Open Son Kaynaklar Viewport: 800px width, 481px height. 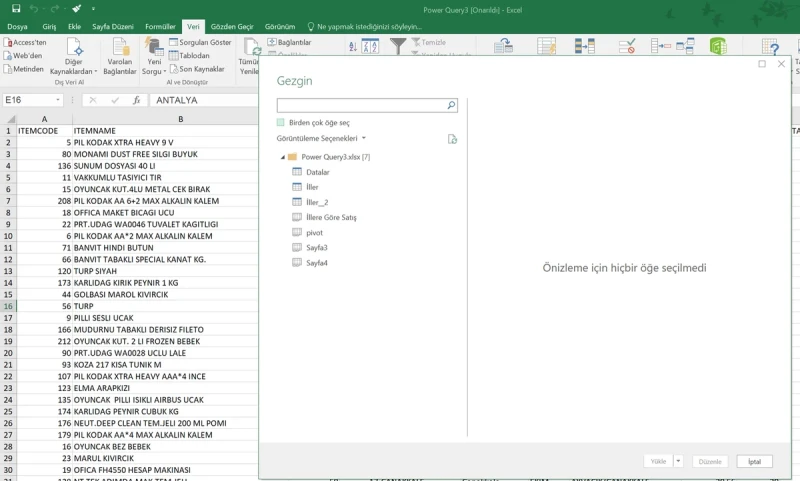pyautogui.click(x=197, y=69)
